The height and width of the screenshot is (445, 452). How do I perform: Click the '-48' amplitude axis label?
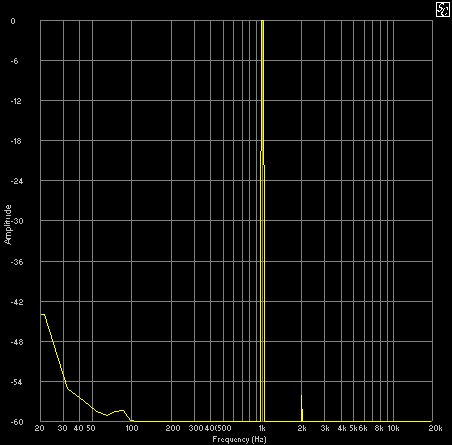click(17, 342)
